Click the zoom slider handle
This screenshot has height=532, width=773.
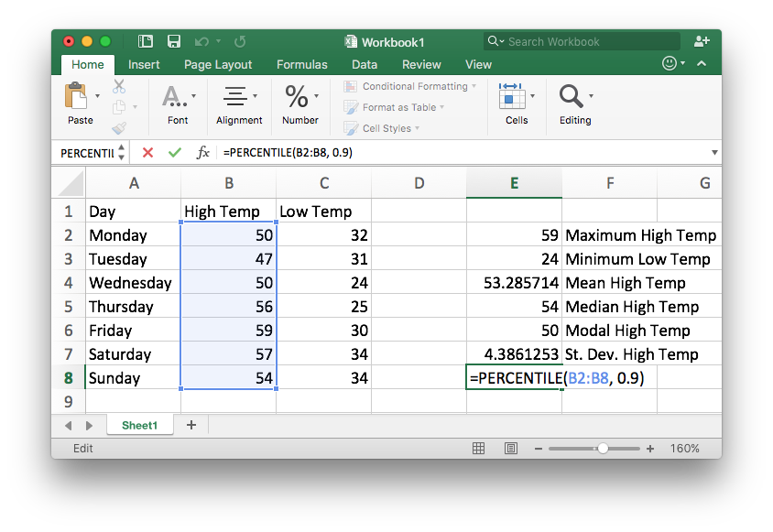[x=603, y=449]
